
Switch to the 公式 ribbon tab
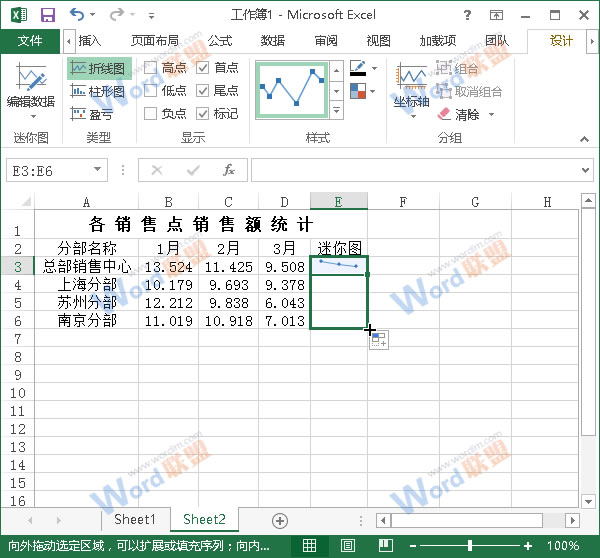[220, 41]
